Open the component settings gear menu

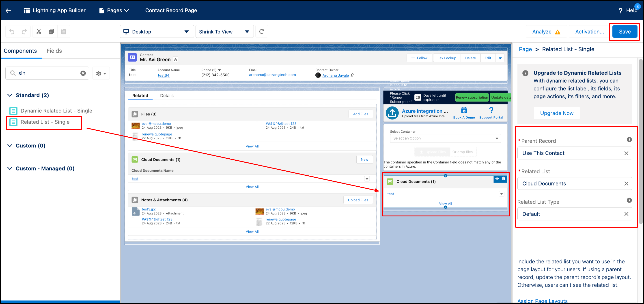point(101,73)
